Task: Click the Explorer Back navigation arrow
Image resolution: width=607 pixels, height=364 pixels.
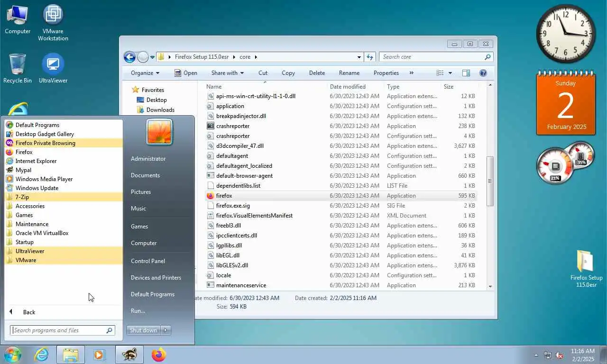Action: click(129, 57)
